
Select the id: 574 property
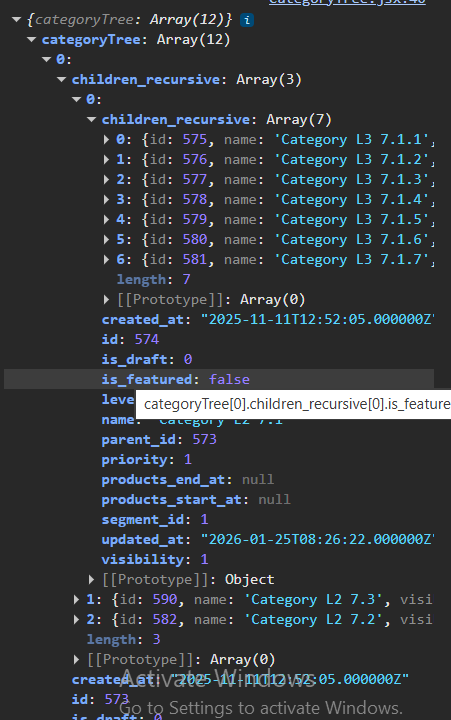130,339
